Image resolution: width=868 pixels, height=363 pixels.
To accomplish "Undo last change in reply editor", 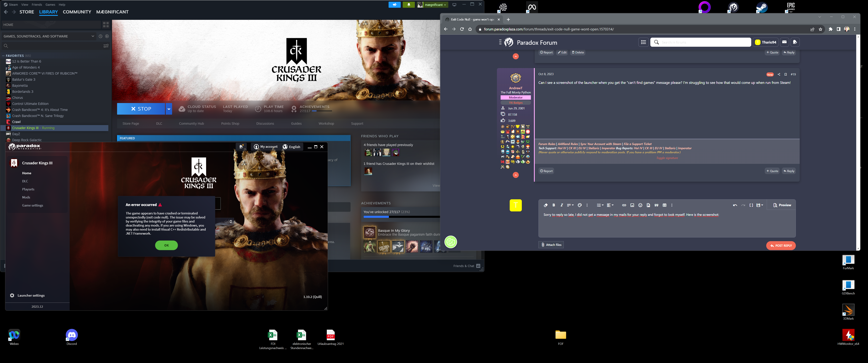I will click(x=735, y=205).
